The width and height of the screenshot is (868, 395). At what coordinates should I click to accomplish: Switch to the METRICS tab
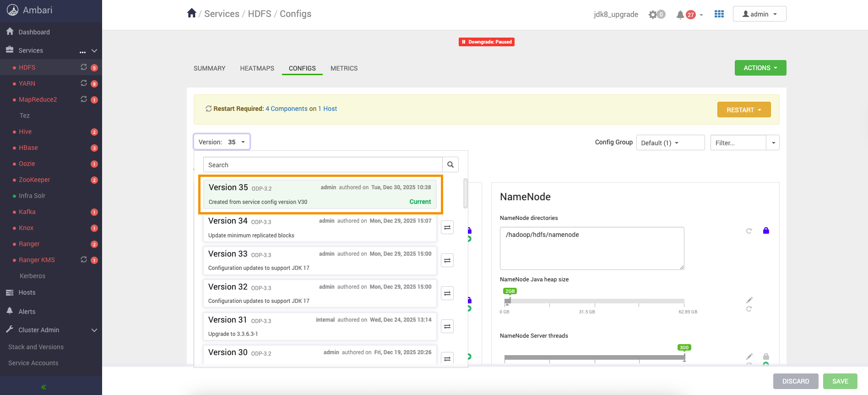344,68
